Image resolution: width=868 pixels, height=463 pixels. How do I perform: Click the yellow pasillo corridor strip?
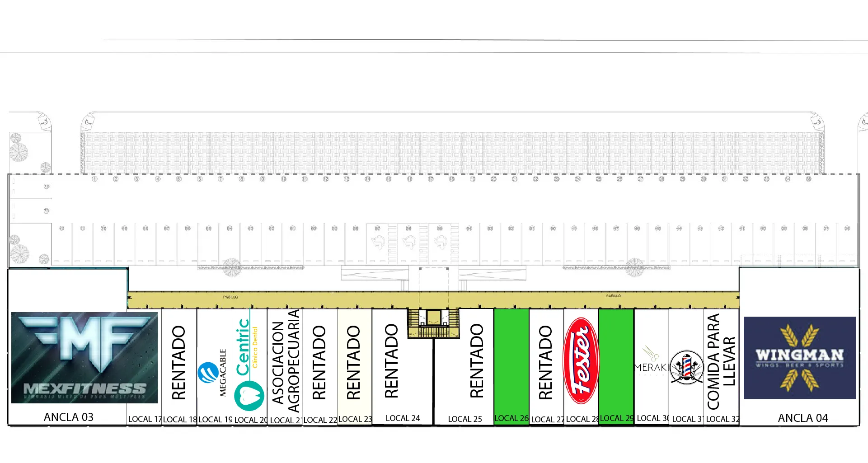[433, 300]
